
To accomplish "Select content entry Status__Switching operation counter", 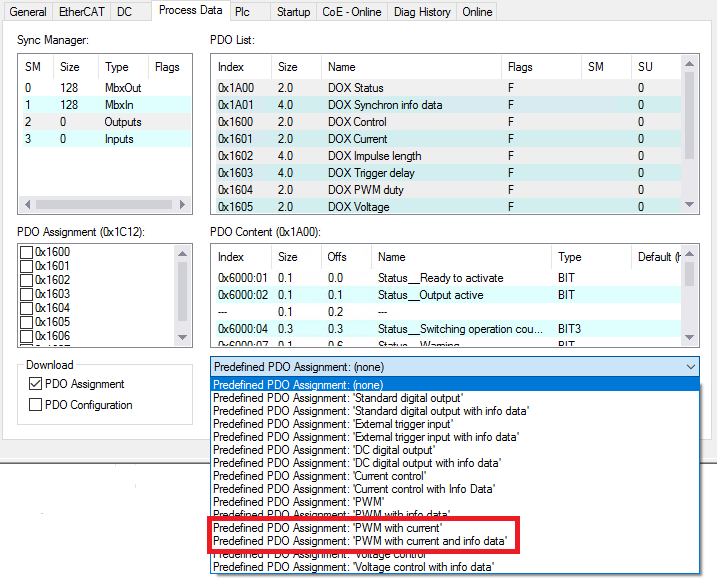I will click(448, 329).
